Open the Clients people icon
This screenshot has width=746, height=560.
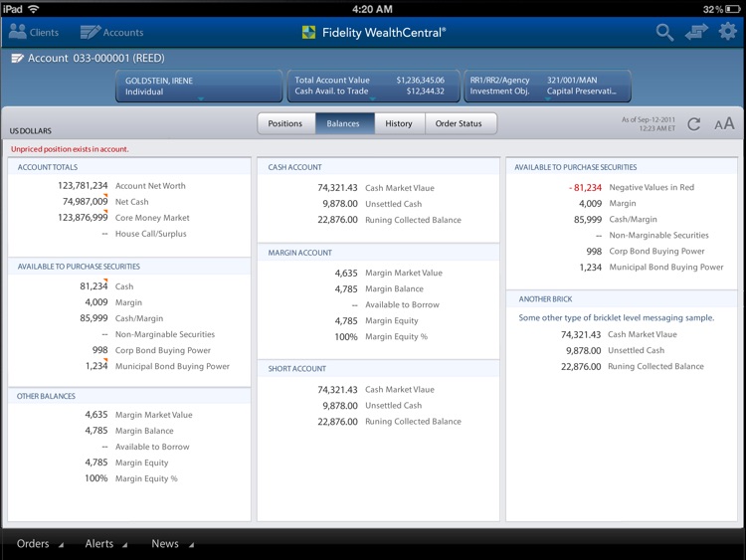18,32
